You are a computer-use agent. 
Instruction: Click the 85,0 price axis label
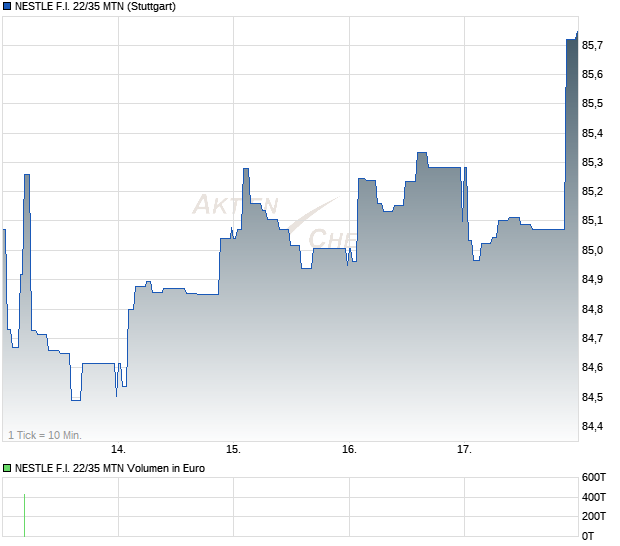click(x=592, y=250)
